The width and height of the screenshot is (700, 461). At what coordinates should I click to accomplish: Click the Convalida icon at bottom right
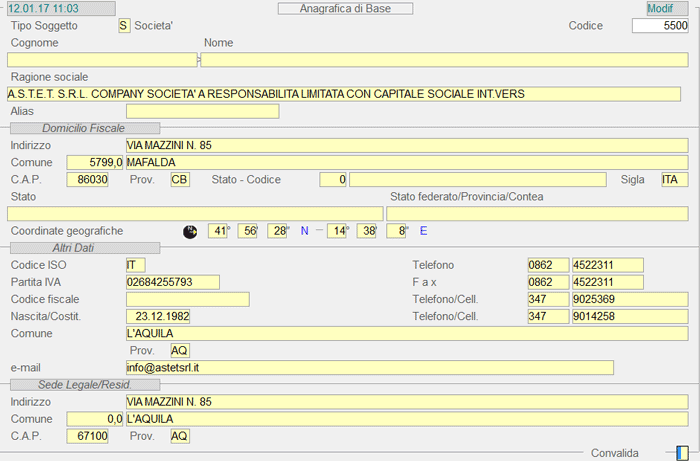(682, 452)
